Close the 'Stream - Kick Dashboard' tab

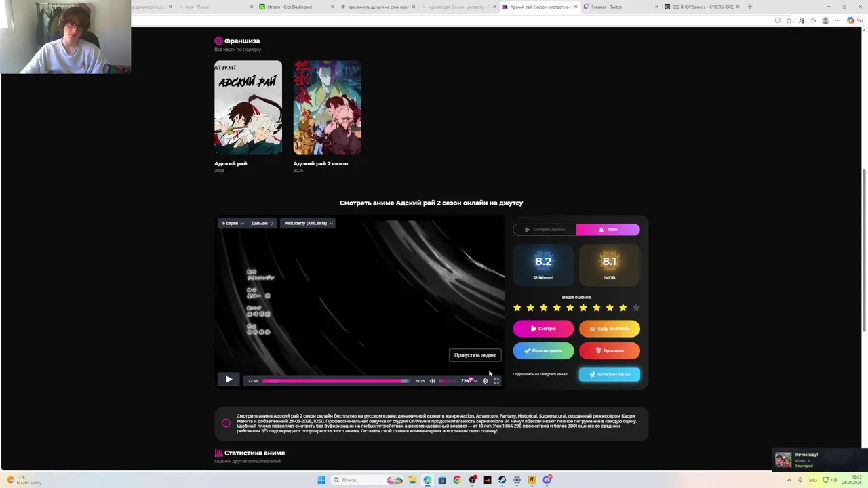click(x=332, y=7)
